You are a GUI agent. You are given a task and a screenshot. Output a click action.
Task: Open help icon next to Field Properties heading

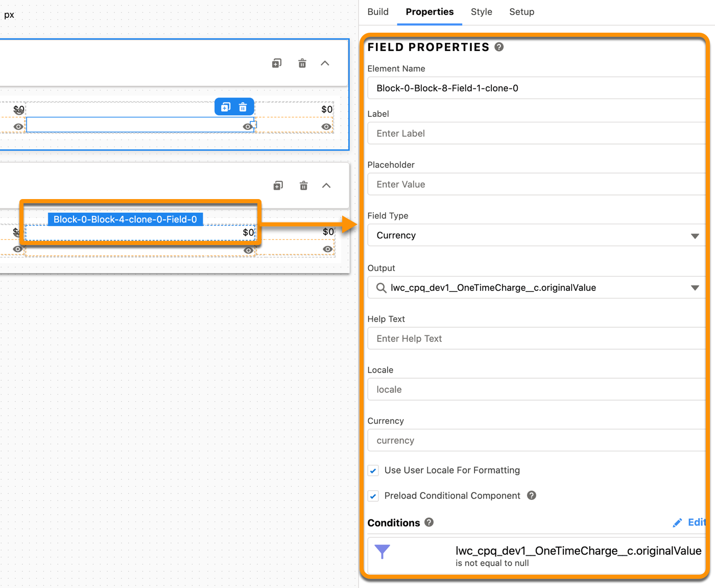(499, 47)
